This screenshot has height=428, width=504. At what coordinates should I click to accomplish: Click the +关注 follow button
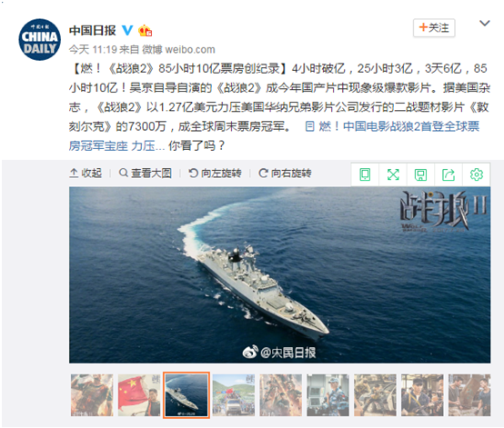(x=434, y=27)
